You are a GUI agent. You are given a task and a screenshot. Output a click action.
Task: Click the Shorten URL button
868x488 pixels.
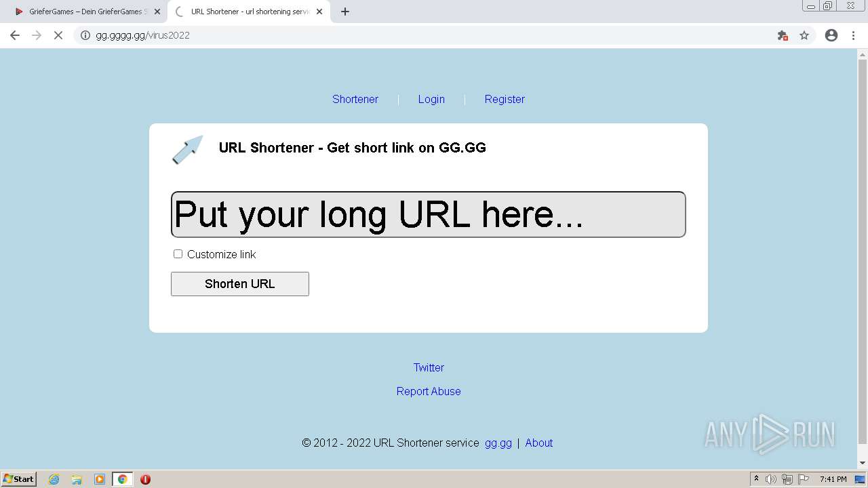coord(240,284)
